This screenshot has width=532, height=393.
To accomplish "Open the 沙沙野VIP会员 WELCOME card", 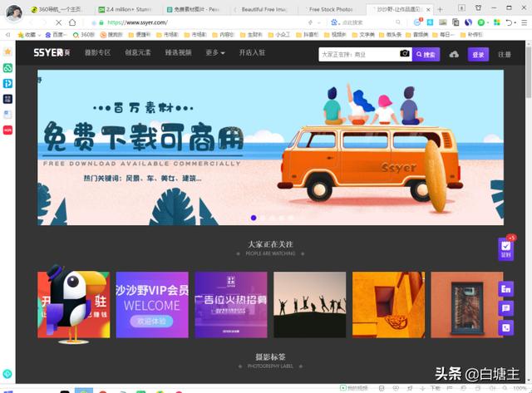I will click(152, 304).
